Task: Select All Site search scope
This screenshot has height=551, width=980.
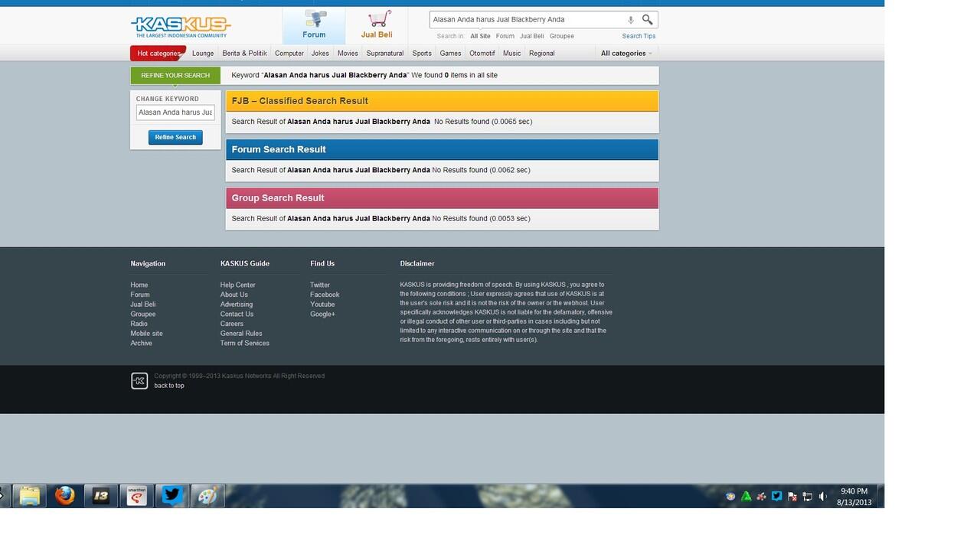Action: pos(480,36)
